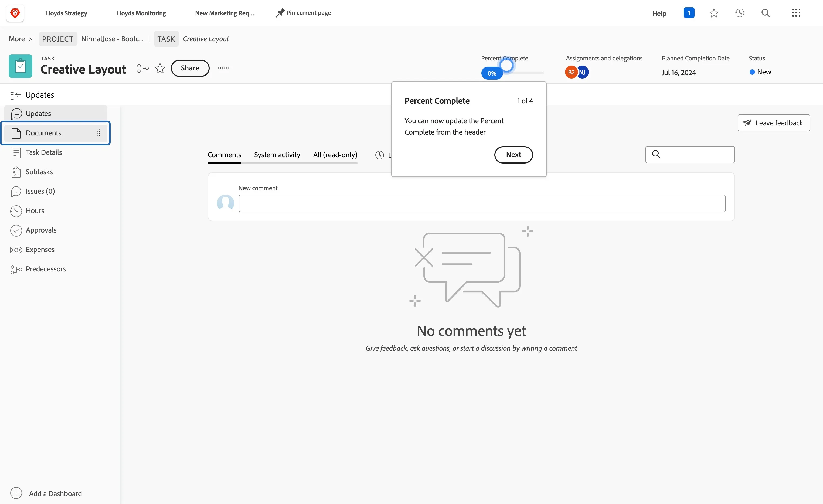Open the three-dot more options menu
The width and height of the screenshot is (823, 504).
point(223,68)
